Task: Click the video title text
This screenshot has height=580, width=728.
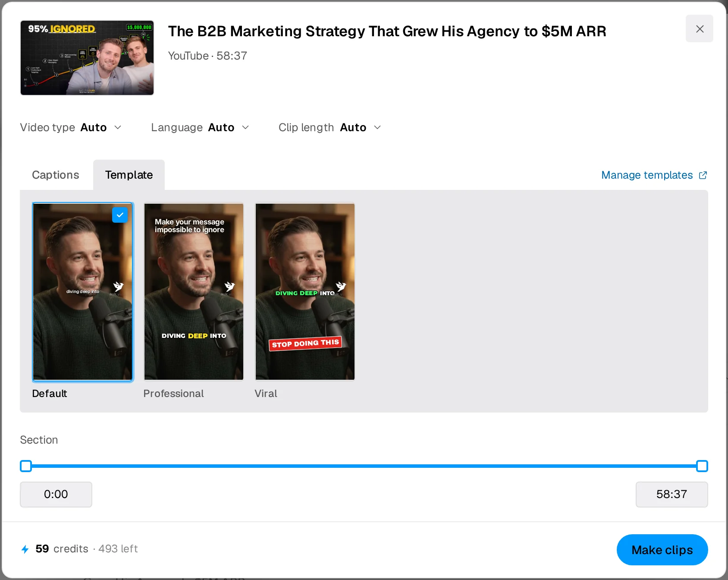Action: pyautogui.click(x=387, y=31)
